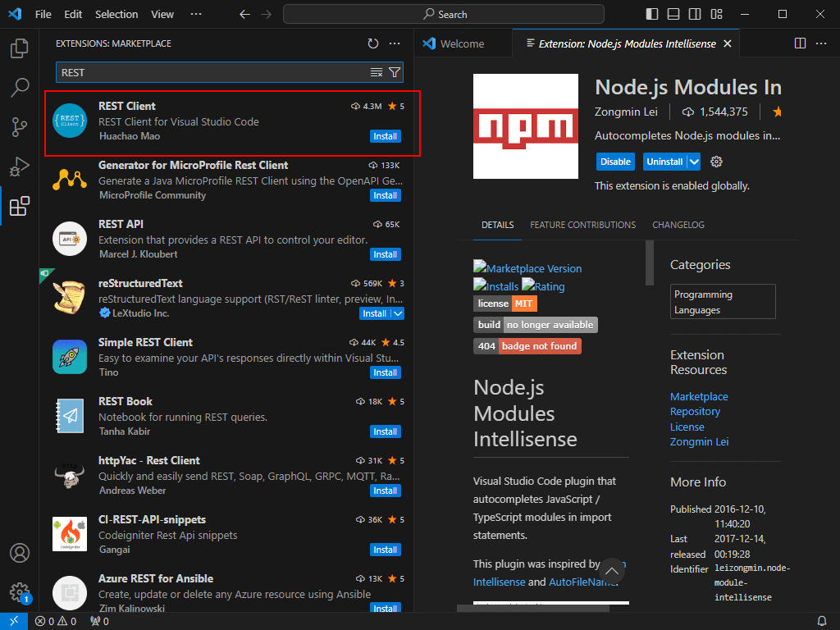Open extension settings gear for Node.js Modules
Viewport: 840px width, 630px height.
point(716,162)
